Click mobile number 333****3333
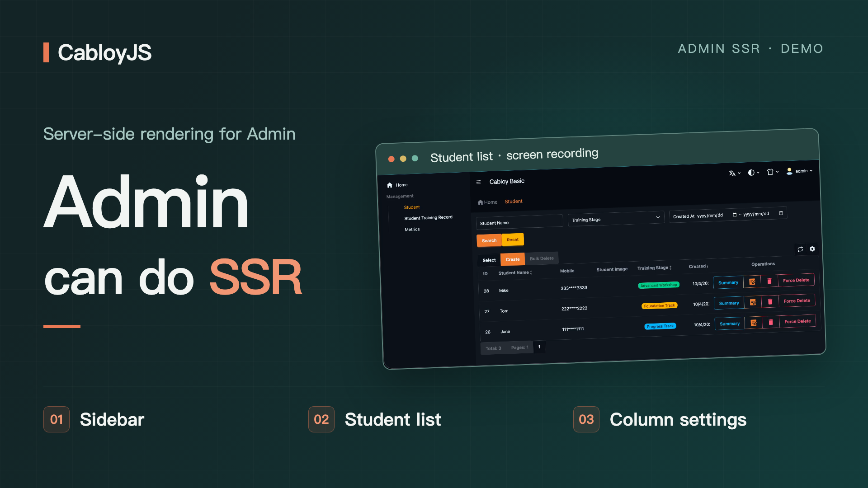This screenshot has height=488, width=868. [574, 288]
